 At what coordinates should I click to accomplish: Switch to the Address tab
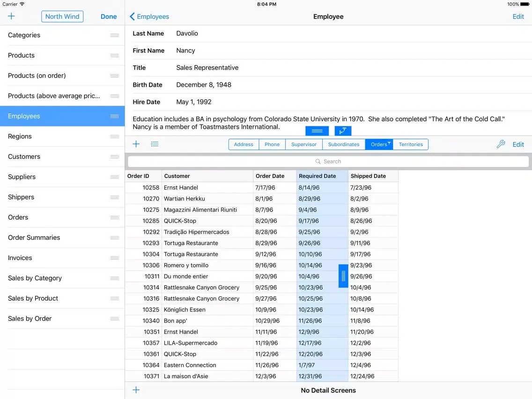coord(244,144)
